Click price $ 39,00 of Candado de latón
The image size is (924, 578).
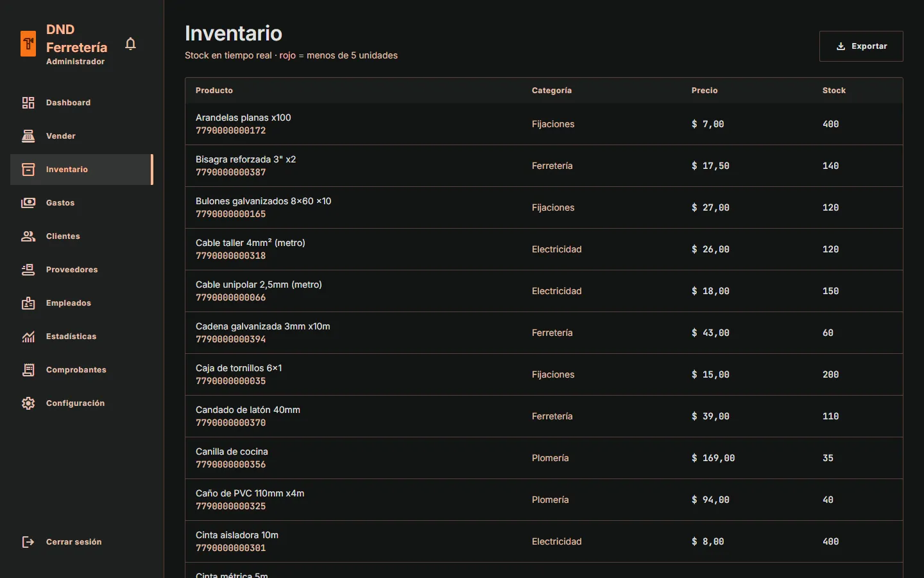point(710,416)
